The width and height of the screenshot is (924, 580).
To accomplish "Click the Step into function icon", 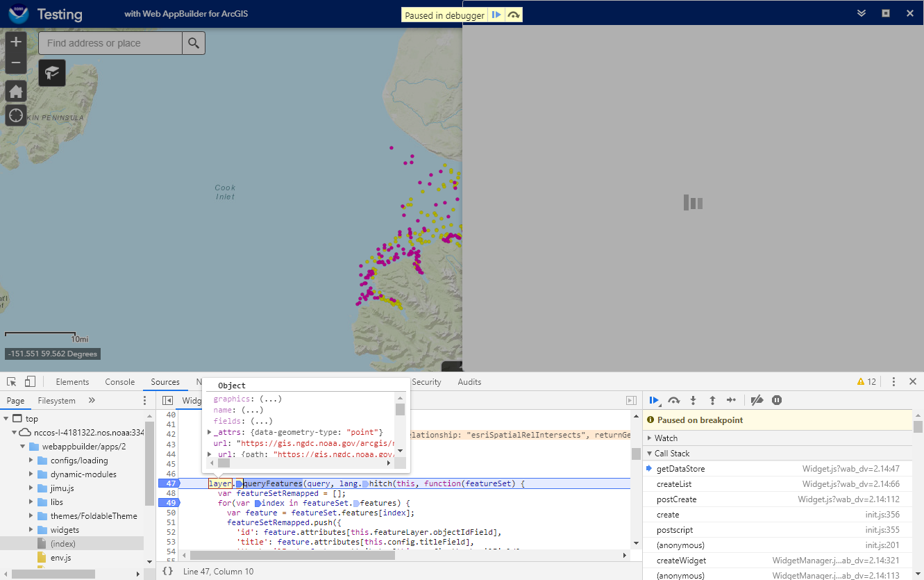I will 693,400.
